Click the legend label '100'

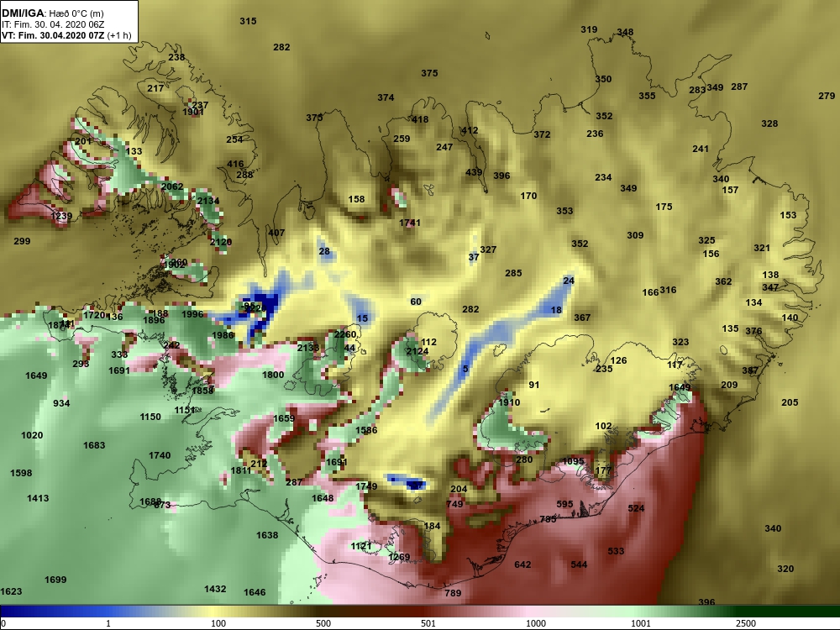click(x=218, y=623)
